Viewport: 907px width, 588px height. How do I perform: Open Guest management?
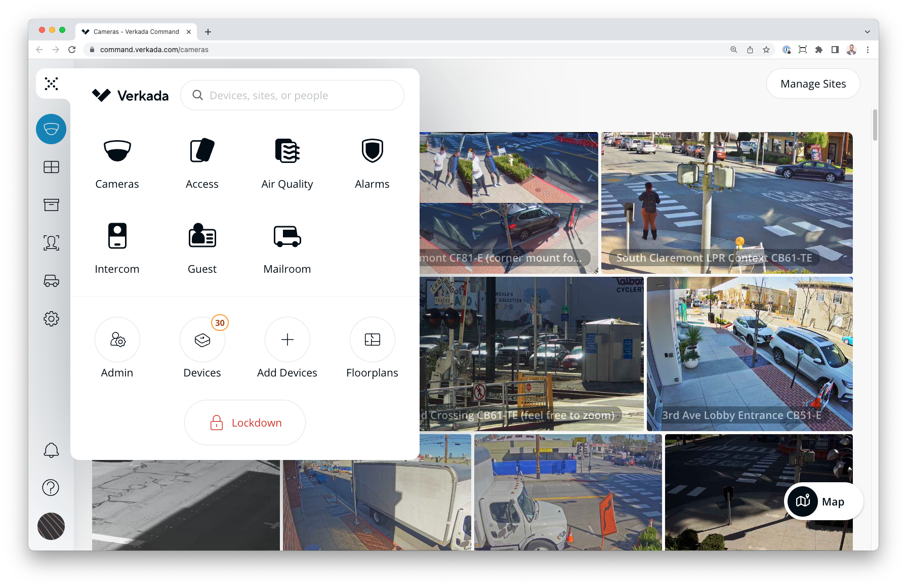pyautogui.click(x=202, y=248)
